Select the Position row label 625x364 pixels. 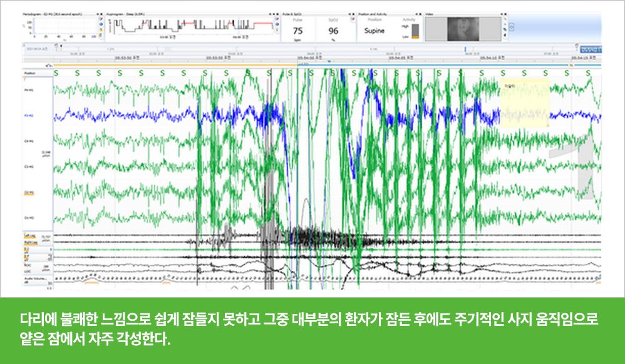tap(29, 73)
